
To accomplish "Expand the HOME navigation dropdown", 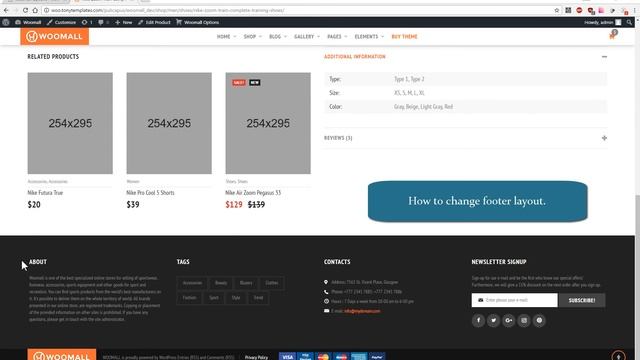I will point(226,37).
